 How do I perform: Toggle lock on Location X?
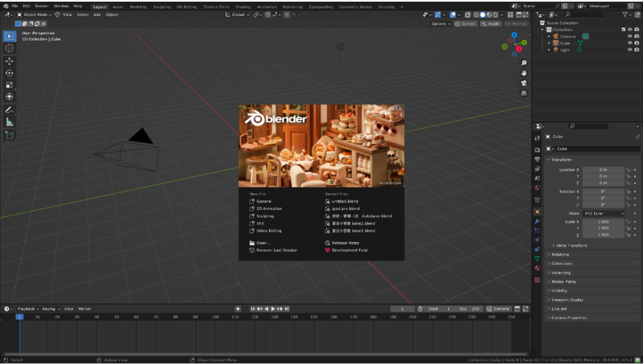(x=628, y=170)
